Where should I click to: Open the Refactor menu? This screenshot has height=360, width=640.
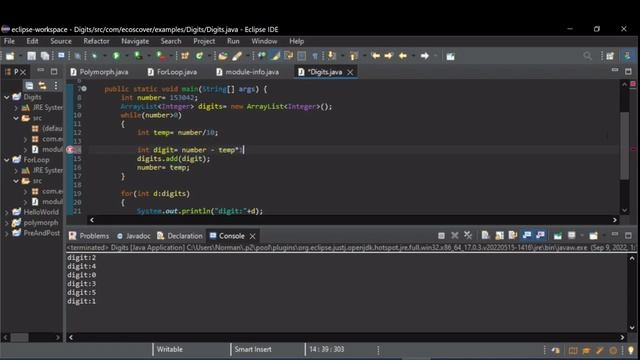[x=96, y=41]
